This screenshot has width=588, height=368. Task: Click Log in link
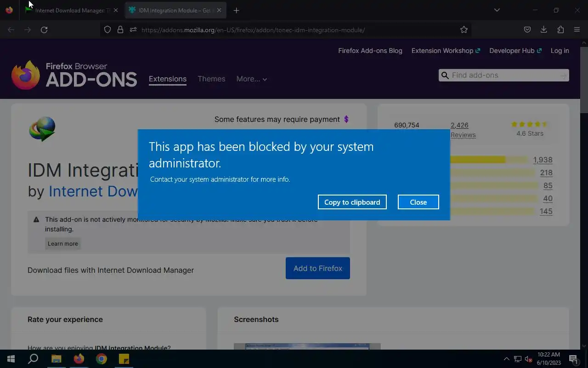click(x=560, y=51)
